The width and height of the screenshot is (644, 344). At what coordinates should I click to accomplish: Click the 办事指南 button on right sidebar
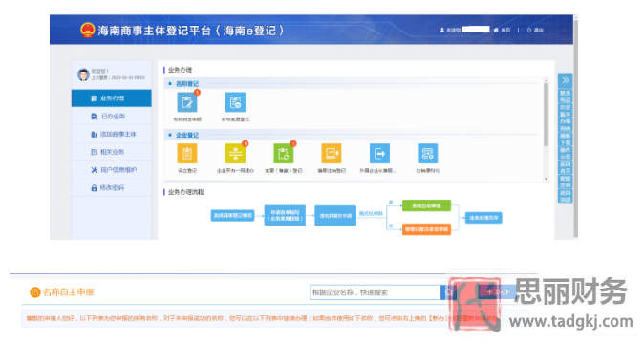[x=565, y=125]
